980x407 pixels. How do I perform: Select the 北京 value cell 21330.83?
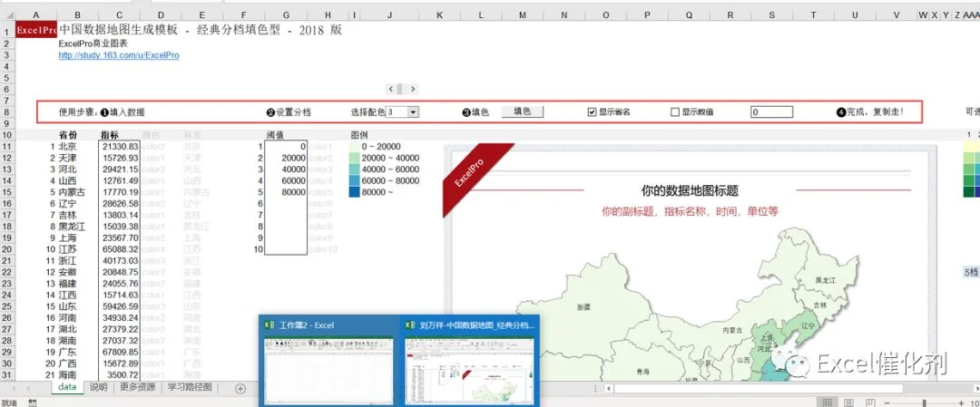[120, 147]
